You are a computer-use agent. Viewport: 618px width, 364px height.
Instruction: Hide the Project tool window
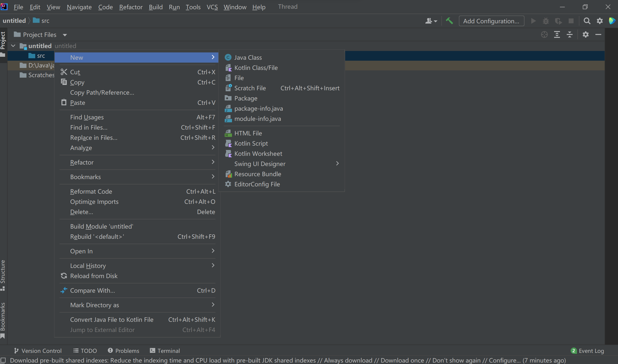[x=598, y=35]
